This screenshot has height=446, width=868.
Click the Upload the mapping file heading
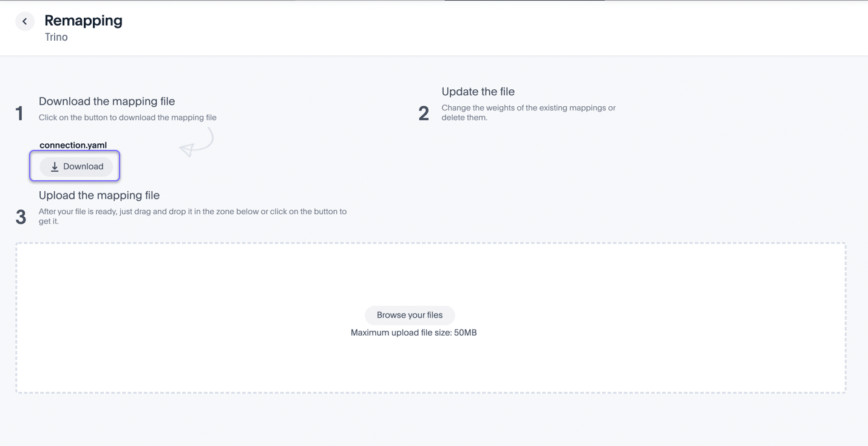99,195
